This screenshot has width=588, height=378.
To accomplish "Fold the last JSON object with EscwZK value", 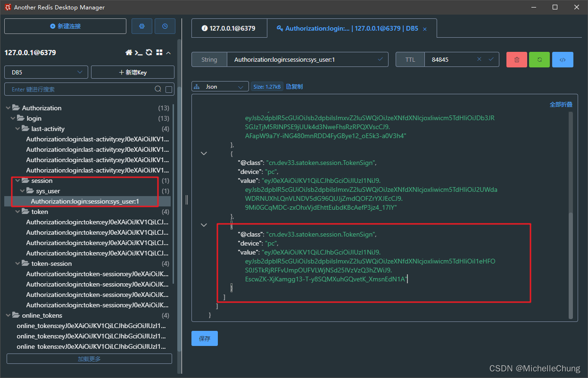I will click(x=204, y=225).
